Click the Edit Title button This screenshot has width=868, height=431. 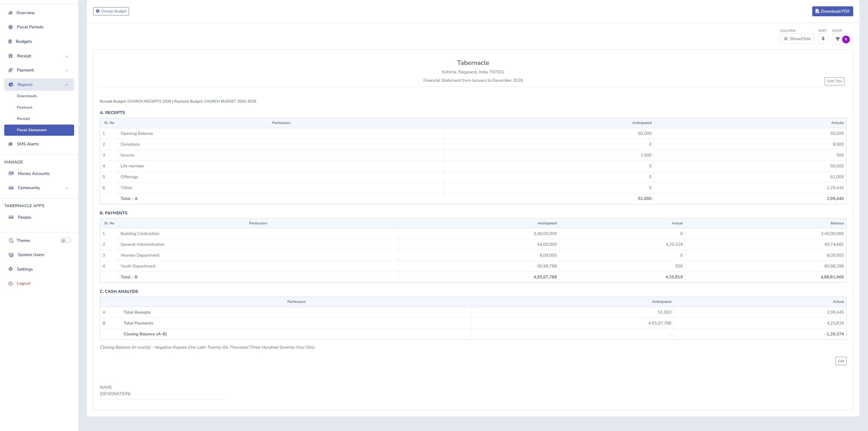(x=834, y=81)
